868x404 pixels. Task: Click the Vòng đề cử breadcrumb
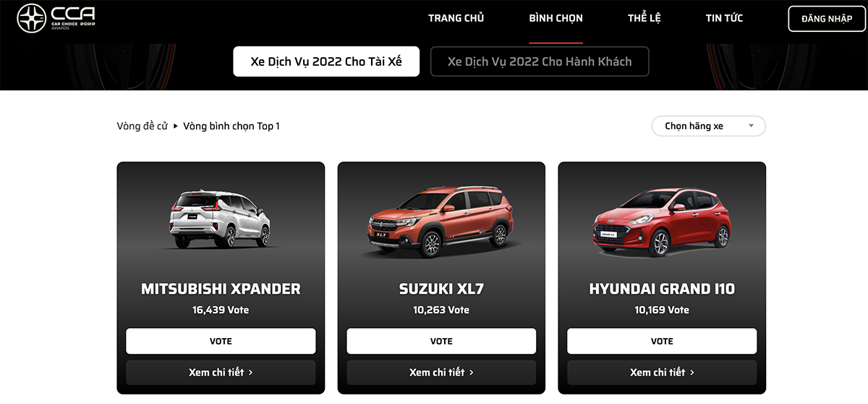point(142,126)
